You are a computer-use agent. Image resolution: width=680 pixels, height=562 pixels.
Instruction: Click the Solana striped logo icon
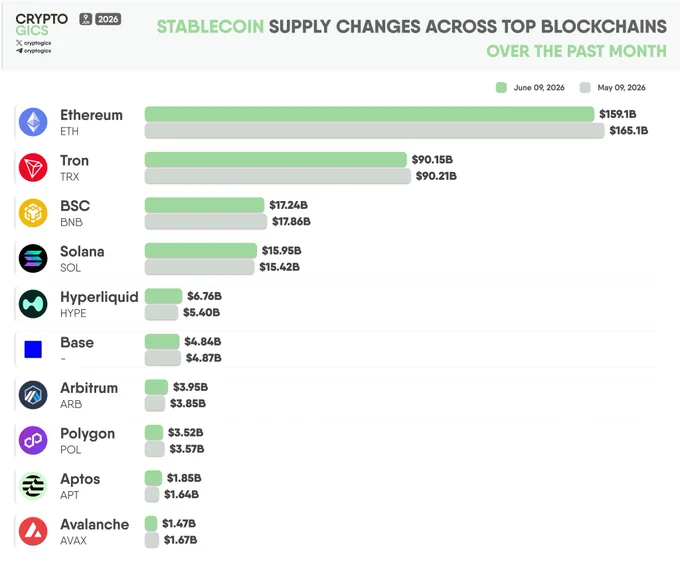pos(33,258)
